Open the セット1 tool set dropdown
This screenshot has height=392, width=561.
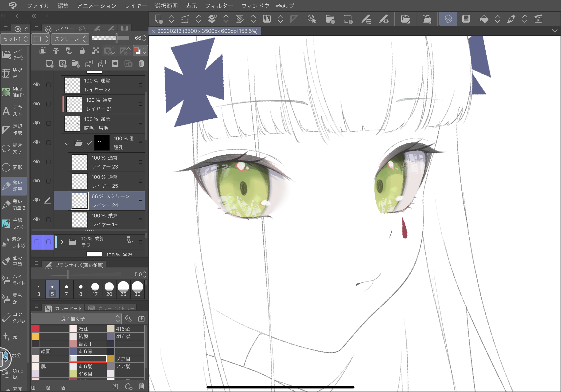(x=15, y=39)
